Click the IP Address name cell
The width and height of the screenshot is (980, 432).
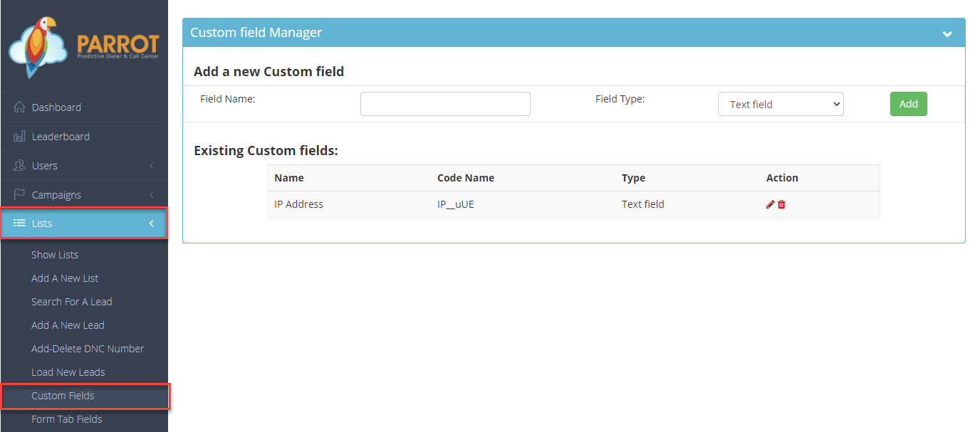298,204
